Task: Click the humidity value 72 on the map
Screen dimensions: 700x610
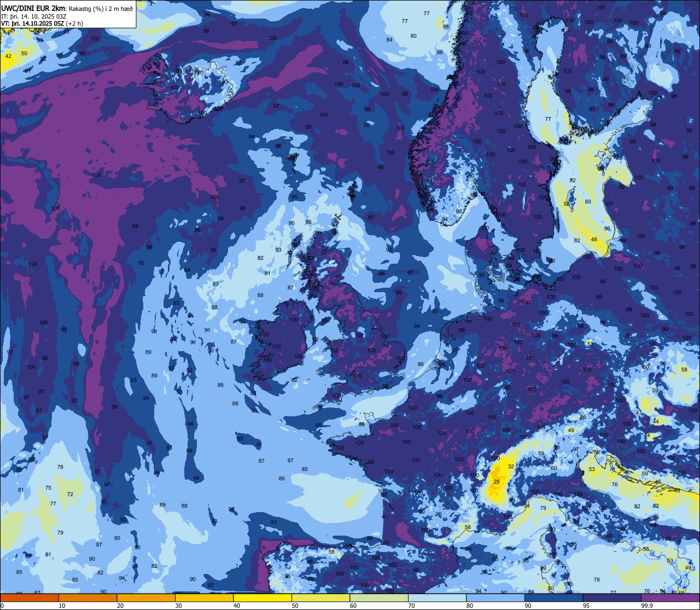Action: [70, 495]
